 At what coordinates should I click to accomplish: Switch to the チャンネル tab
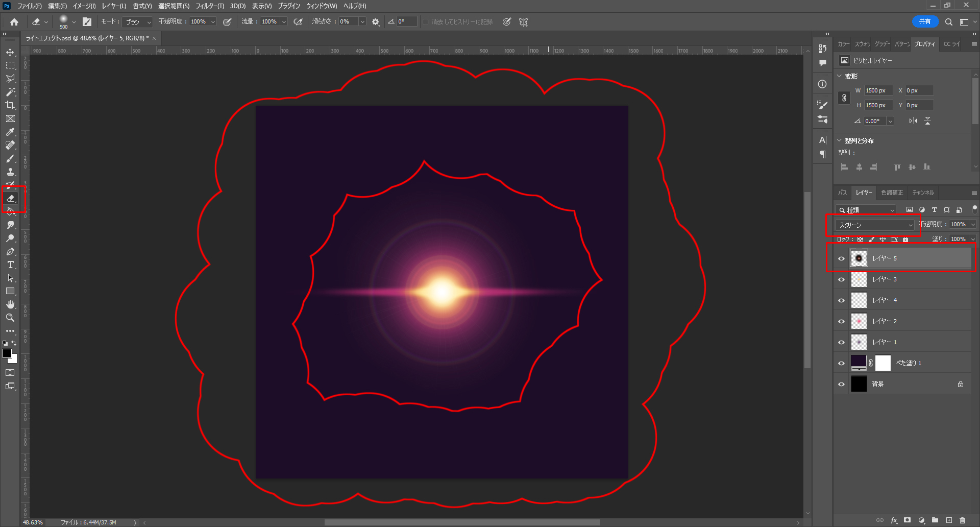(923, 193)
